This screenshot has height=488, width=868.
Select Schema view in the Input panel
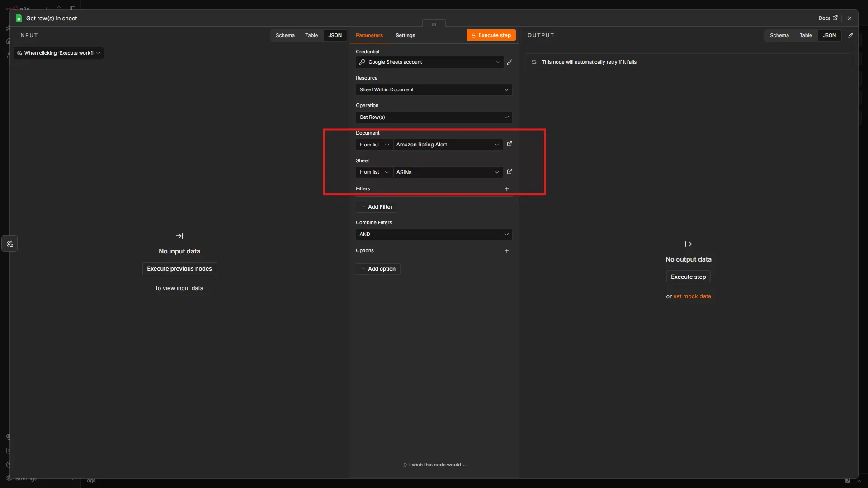click(x=285, y=36)
